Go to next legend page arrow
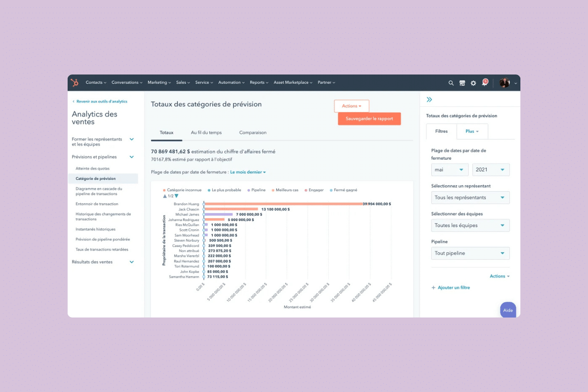588x392 pixels. point(176,196)
